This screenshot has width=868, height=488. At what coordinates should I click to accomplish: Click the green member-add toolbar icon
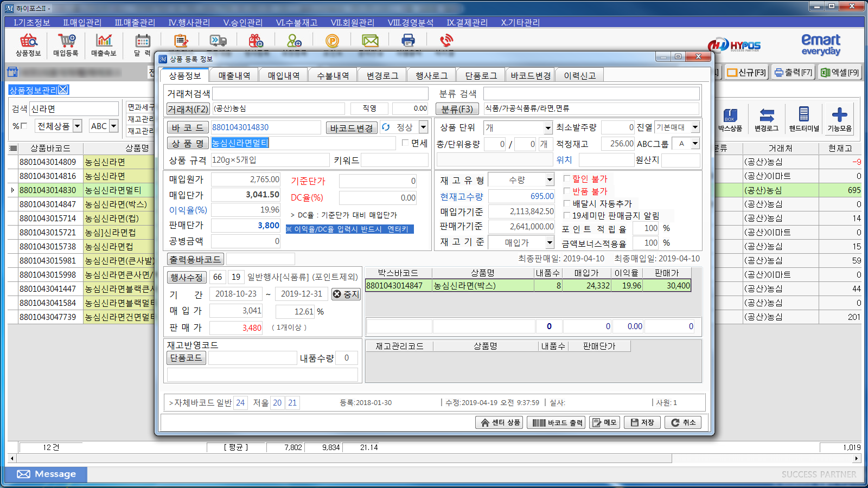(x=294, y=41)
